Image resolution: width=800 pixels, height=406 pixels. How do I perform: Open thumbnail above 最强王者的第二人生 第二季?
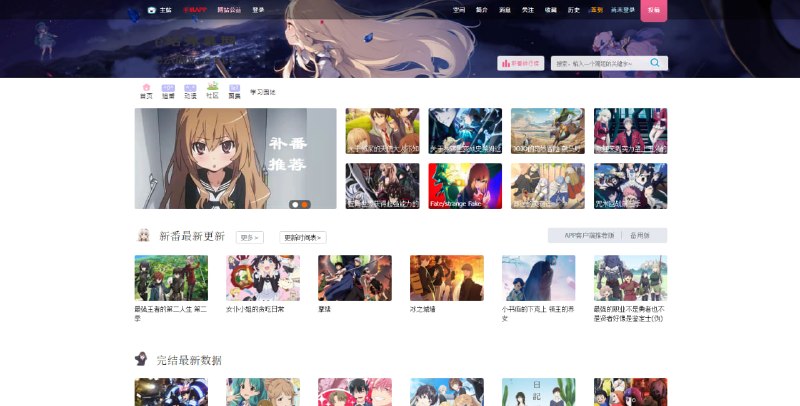[x=171, y=278]
